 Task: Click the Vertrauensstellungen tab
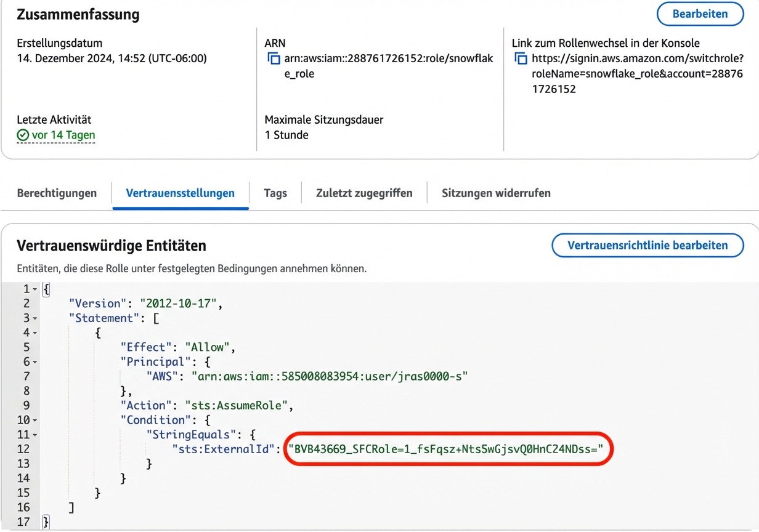tap(179, 193)
